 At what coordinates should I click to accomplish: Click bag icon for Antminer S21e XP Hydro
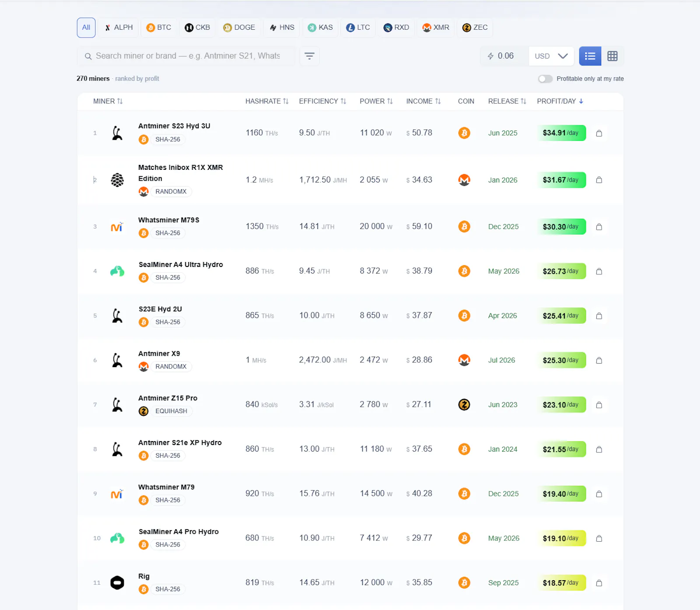pyautogui.click(x=599, y=449)
